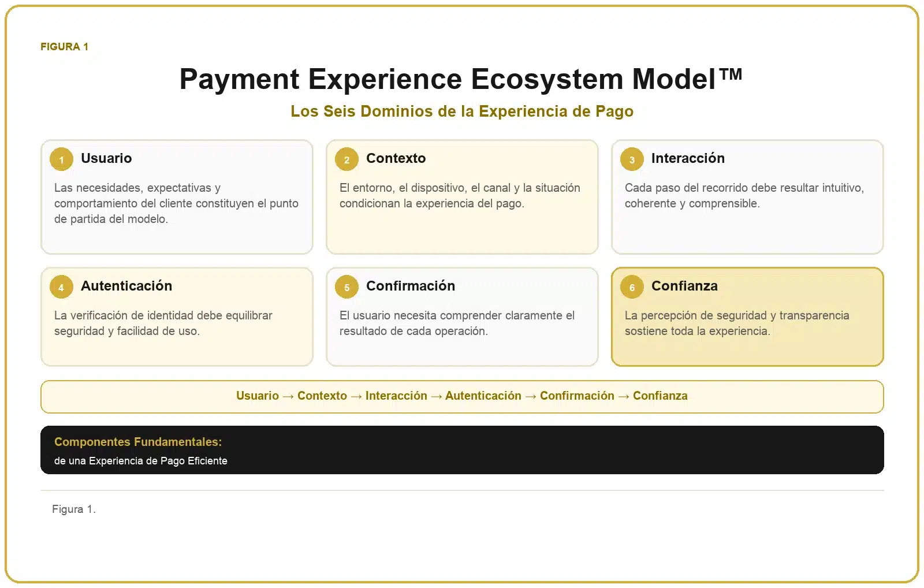Image resolution: width=924 pixels, height=588 pixels.
Task: Click the number 5 badge beside Confirmación
Action: [346, 288]
